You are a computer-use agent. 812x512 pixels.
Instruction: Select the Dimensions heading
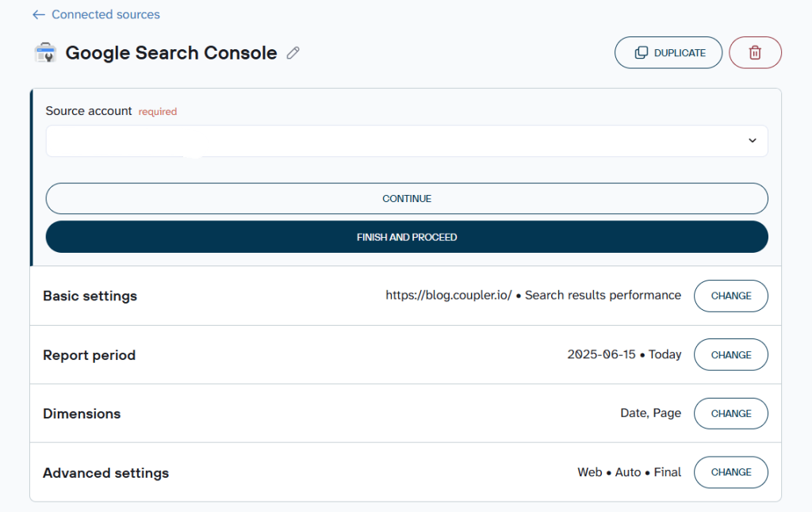(x=82, y=414)
